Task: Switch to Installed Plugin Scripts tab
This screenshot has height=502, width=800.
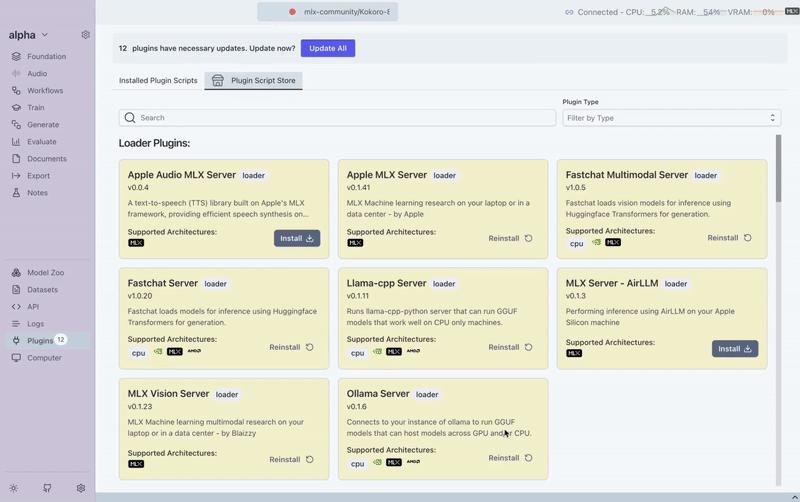Action: tap(158, 80)
